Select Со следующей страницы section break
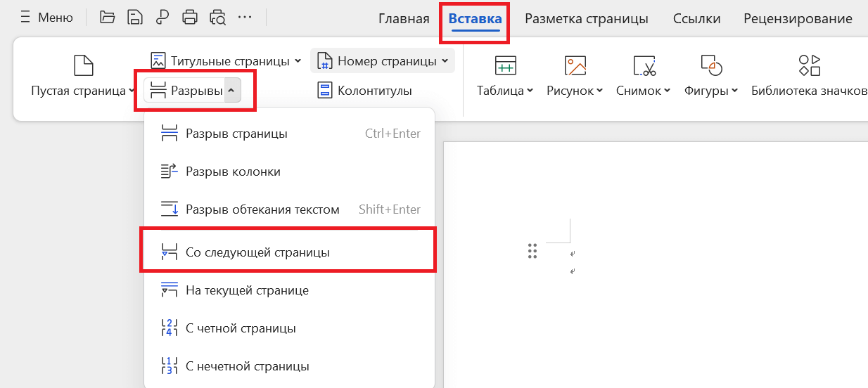This screenshot has height=388, width=868. [289, 252]
